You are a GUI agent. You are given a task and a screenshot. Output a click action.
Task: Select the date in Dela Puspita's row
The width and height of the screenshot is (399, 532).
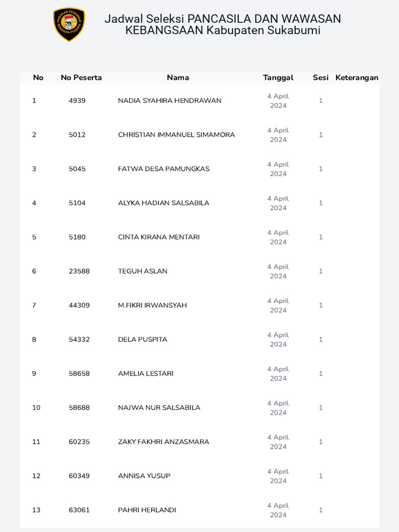click(x=278, y=340)
